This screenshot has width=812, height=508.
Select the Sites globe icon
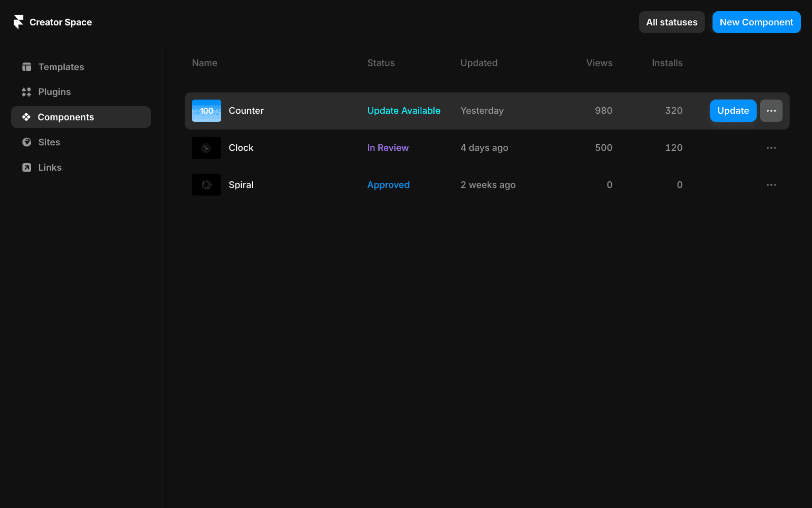tap(26, 142)
